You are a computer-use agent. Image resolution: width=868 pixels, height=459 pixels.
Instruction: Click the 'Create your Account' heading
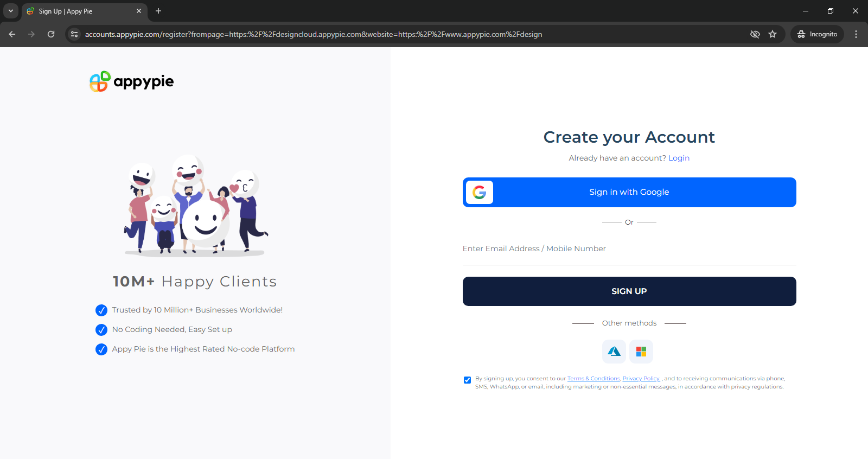tap(629, 137)
